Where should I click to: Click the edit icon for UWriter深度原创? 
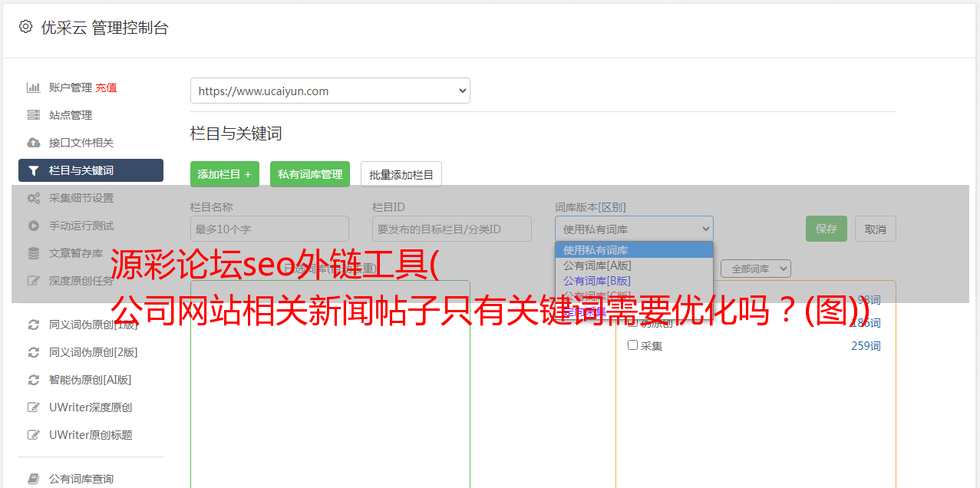33,407
